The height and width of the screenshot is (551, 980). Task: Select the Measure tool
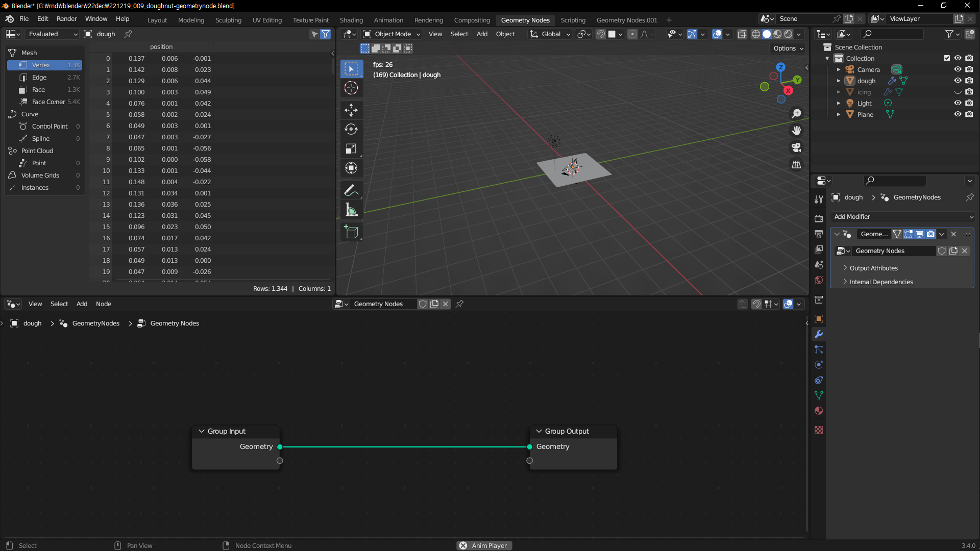click(351, 210)
